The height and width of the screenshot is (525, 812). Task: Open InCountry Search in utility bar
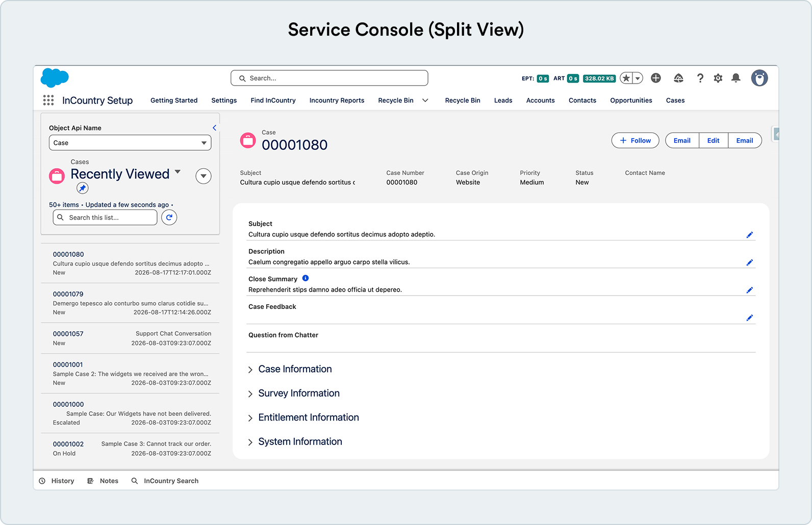(165, 481)
